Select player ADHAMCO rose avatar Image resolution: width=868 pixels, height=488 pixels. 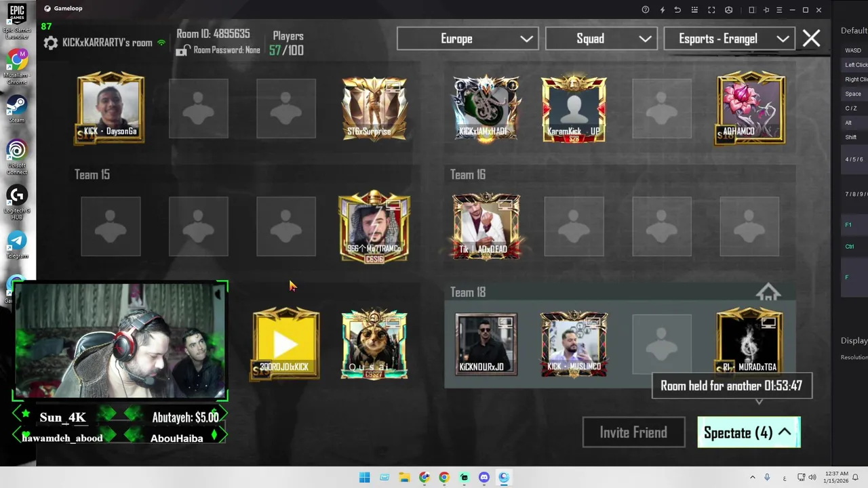(750, 108)
